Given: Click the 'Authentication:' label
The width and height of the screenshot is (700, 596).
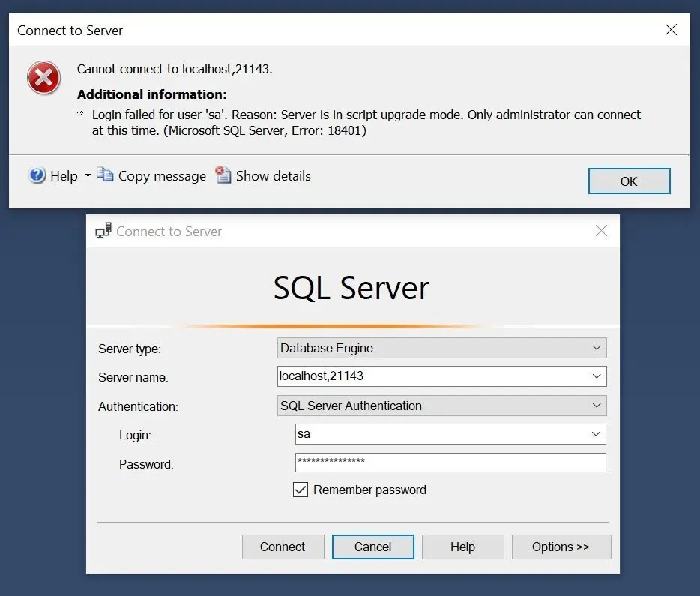Looking at the screenshot, I should point(138,406).
